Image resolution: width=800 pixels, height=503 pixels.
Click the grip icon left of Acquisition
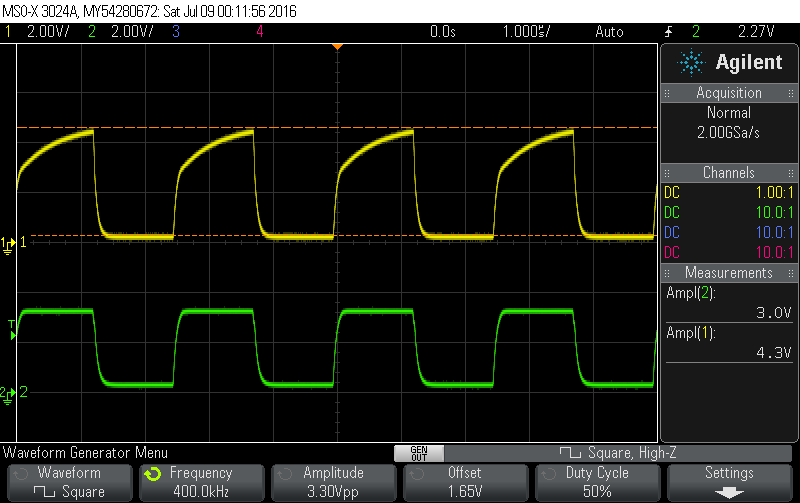point(667,93)
